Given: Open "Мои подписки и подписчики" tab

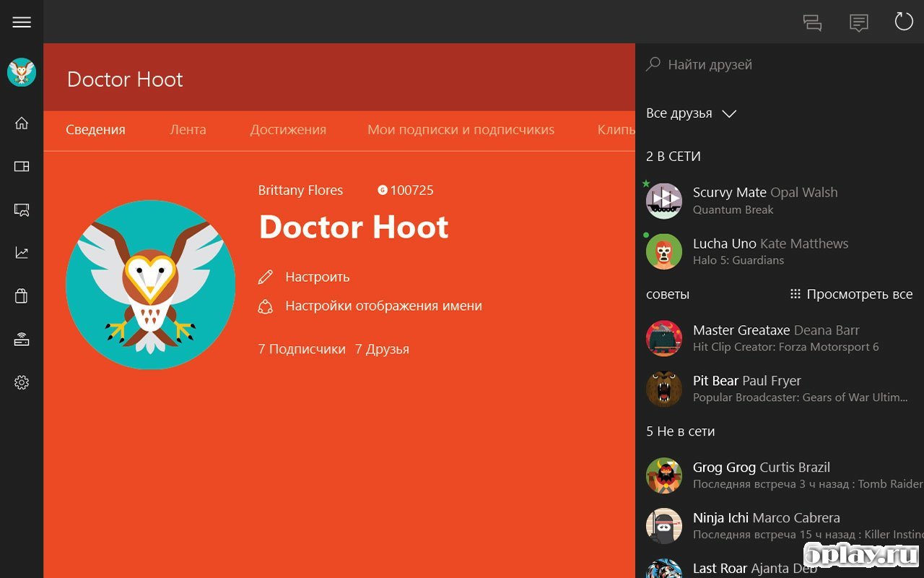Looking at the screenshot, I should 461,130.
